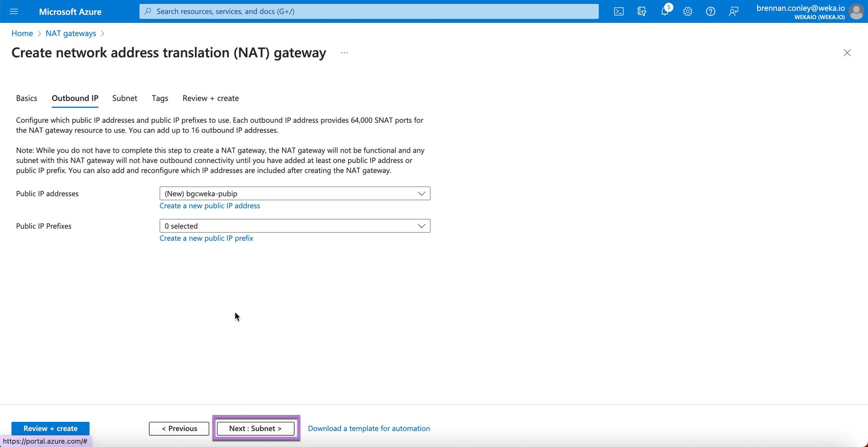The image size is (868, 447).
Task: Switch to the Subnet tab
Action: point(125,98)
